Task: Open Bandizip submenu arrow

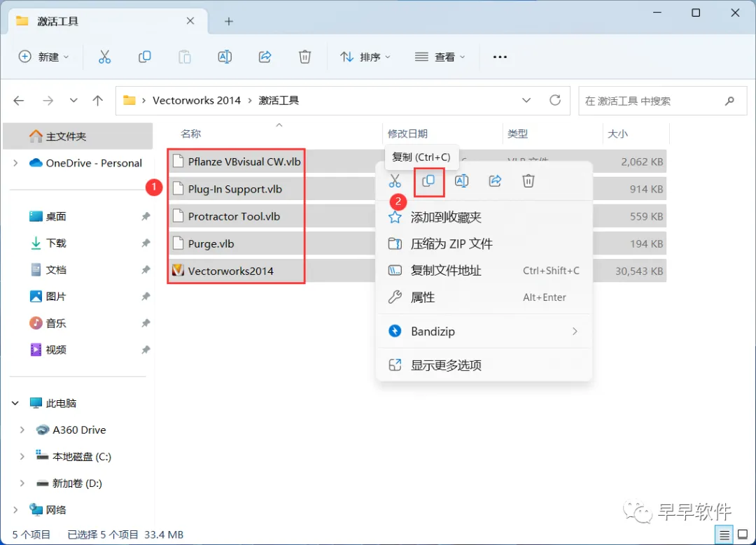Action: click(575, 332)
